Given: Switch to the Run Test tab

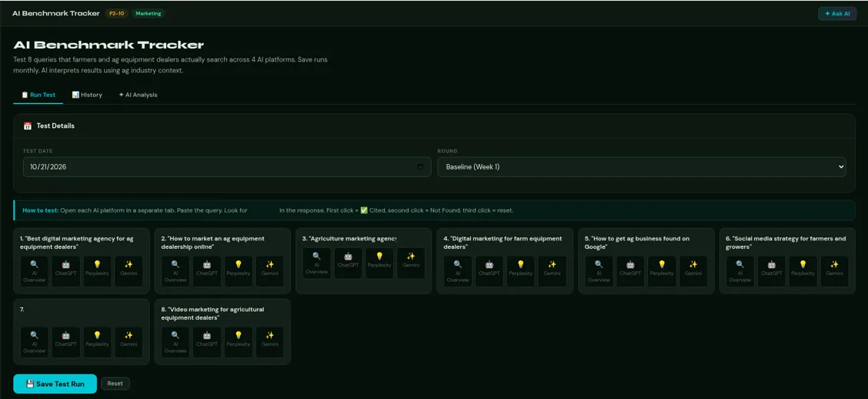Looking at the screenshot, I should tap(38, 95).
